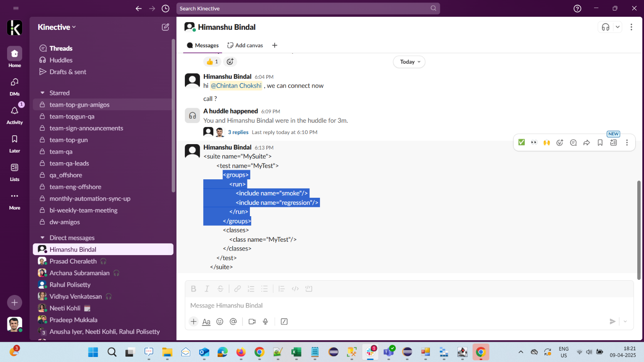Viewport: 644px width, 362px height.
Task: Bookmark the message for later
Action: coord(600,142)
